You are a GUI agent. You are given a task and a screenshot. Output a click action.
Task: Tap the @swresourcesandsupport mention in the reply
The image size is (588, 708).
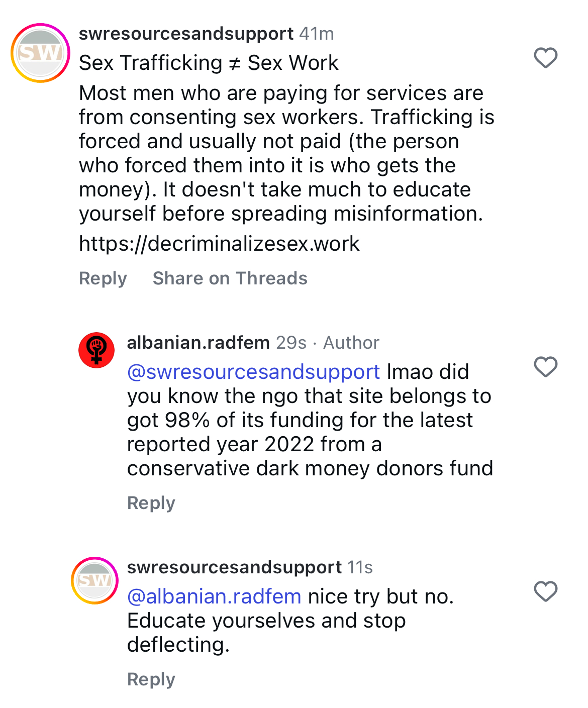253,372
